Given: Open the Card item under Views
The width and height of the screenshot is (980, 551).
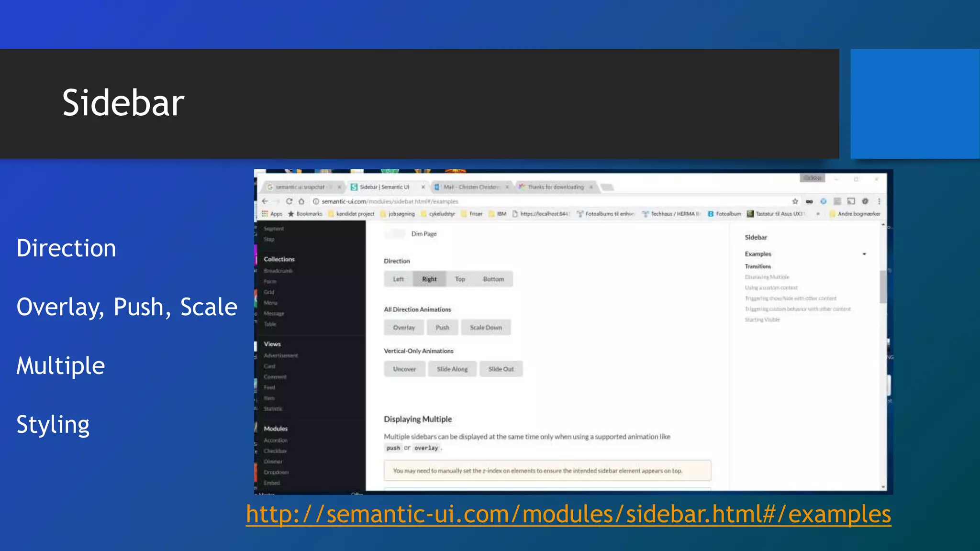Looking at the screenshot, I should 269,366.
